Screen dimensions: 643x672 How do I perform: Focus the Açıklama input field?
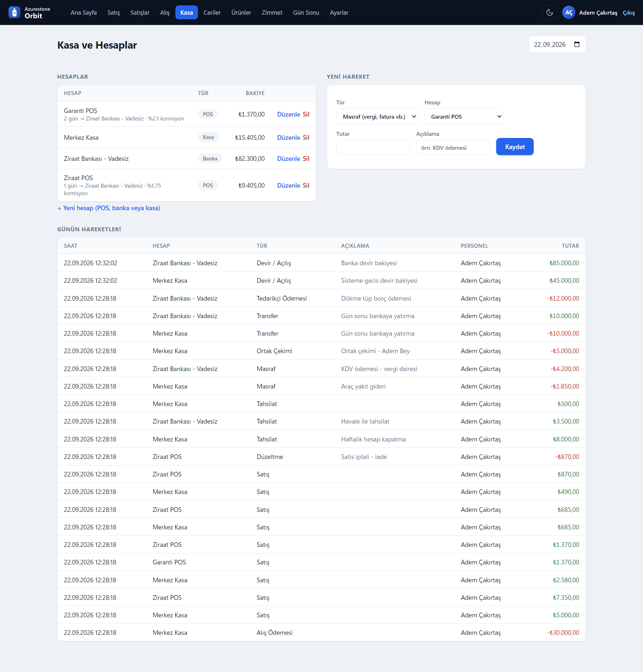[453, 147]
